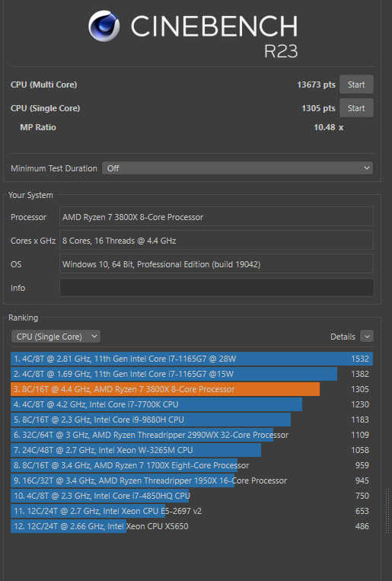This screenshot has width=392, height=581.
Task: Click the OS field showing Windows 10
Action: click(216, 264)
